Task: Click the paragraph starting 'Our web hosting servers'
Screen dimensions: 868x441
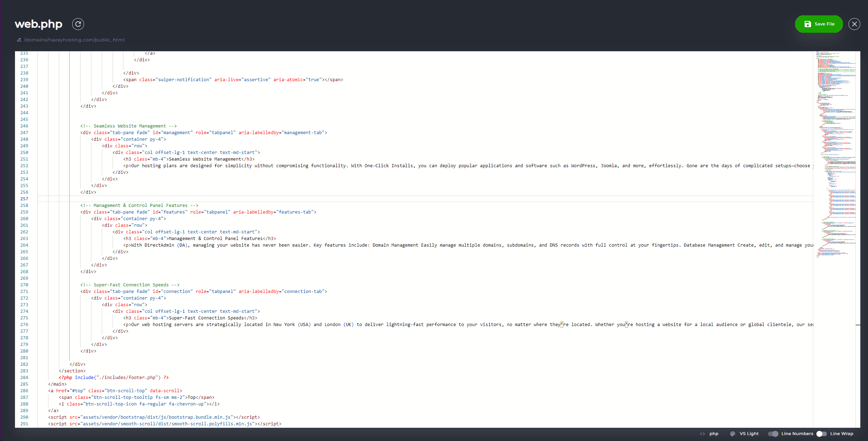Action: click(x=468, y=325)
